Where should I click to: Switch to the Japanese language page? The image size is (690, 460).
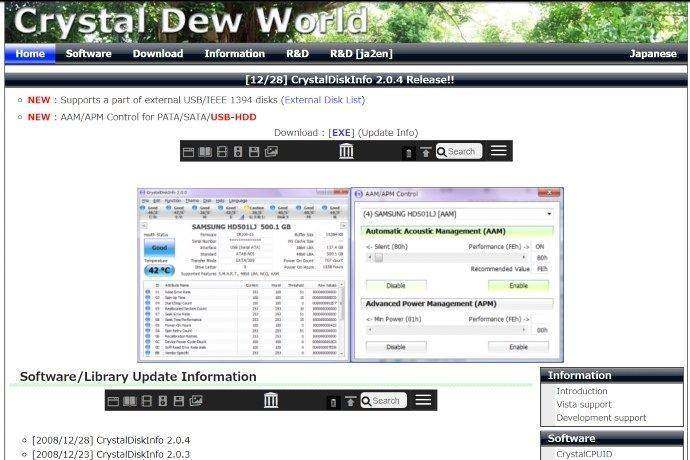(x=653, y=54)
